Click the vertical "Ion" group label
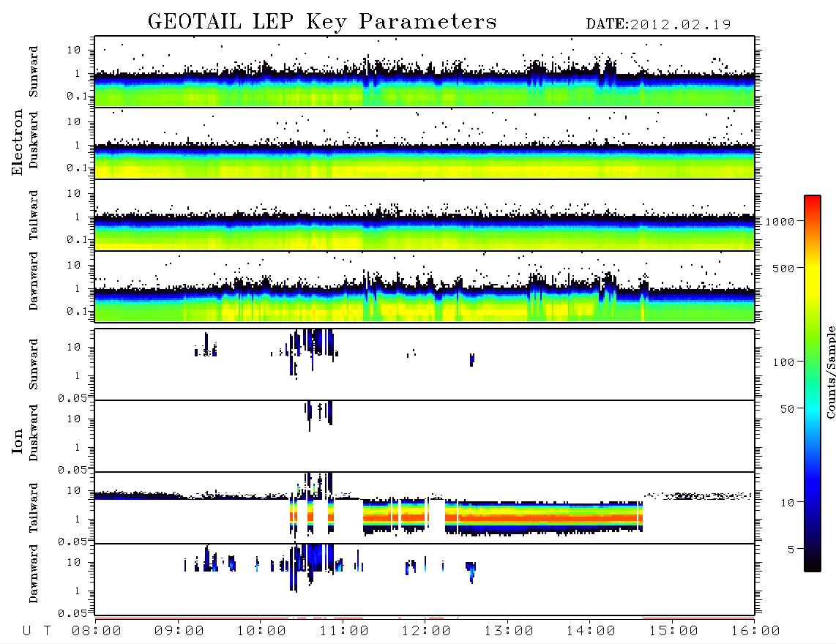 point(18,441)
